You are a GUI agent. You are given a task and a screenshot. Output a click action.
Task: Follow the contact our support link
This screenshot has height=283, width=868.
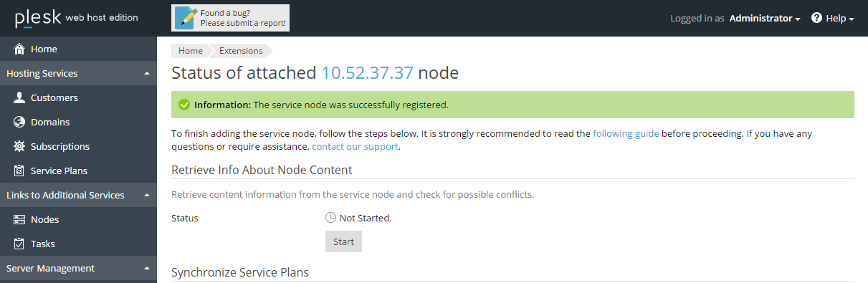point(355,146)
